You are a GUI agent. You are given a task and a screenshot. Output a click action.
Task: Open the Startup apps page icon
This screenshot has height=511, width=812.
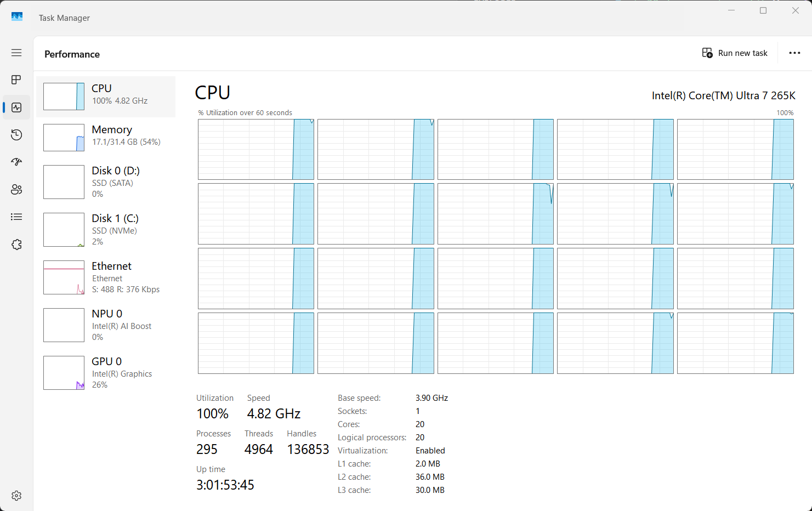(16, 162)
